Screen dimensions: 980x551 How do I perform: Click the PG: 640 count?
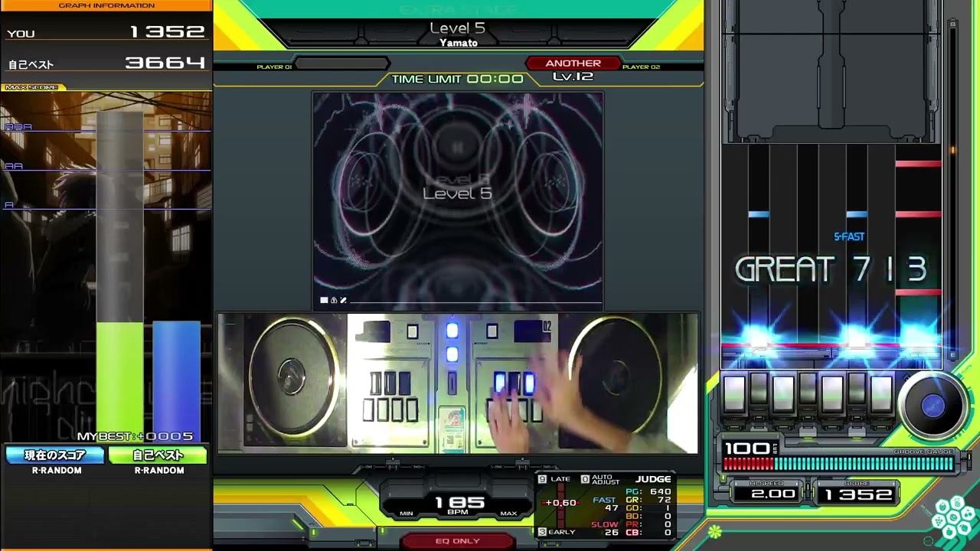648,491
